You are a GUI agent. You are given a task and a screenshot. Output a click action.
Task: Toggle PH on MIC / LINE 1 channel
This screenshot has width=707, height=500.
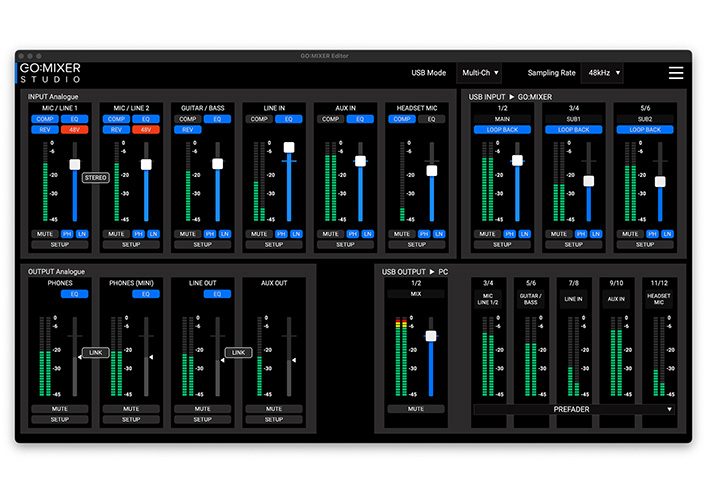click(67, 234)
